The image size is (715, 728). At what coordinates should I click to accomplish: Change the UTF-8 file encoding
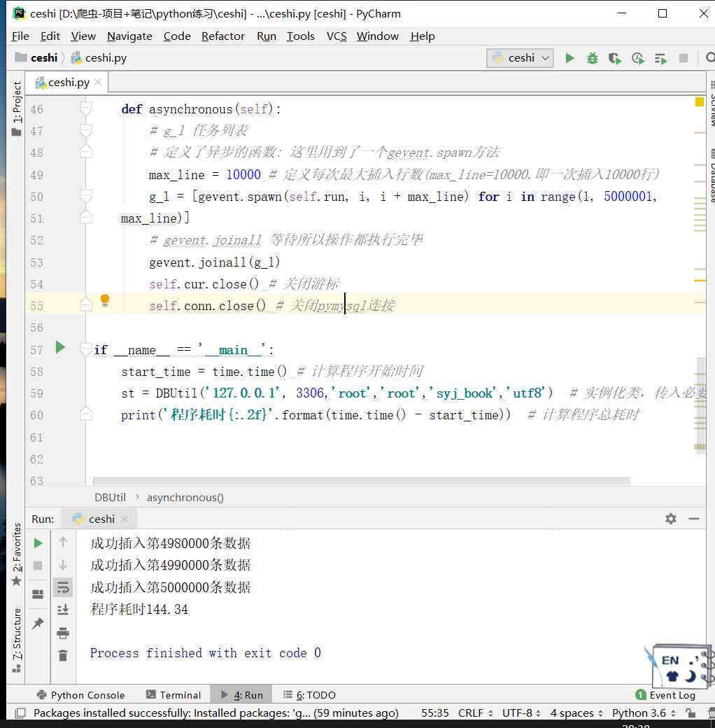click(x=521, y=713)
